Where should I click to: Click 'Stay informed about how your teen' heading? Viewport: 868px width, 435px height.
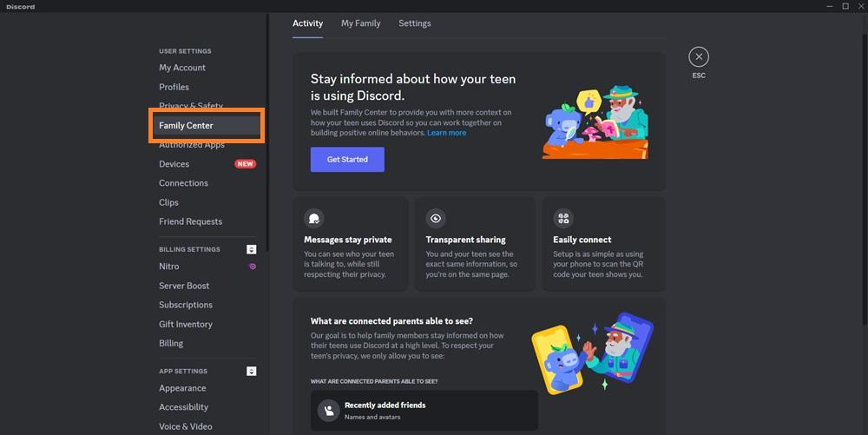(413, 87)
